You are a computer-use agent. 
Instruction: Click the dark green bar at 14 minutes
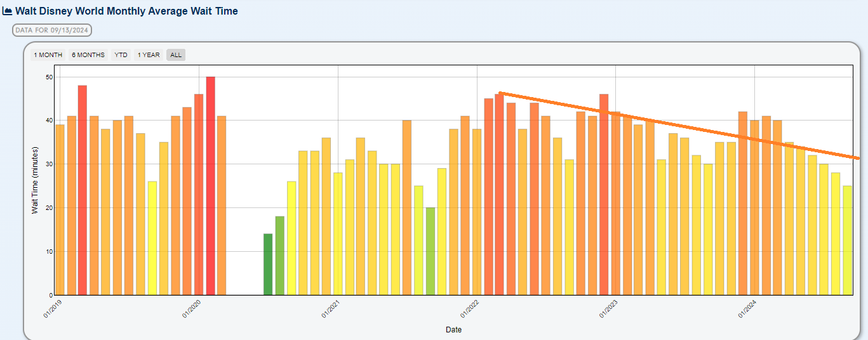tap(268, 265)
